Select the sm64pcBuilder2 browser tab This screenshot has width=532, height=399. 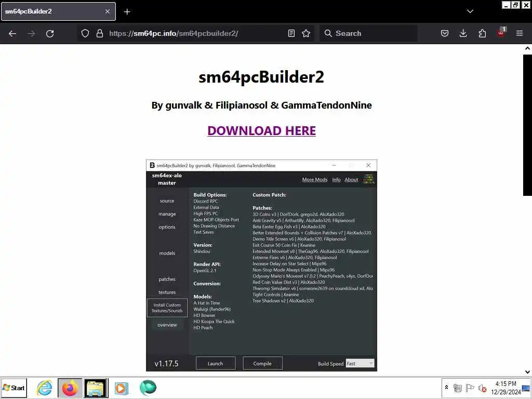(x=58, y=11)
